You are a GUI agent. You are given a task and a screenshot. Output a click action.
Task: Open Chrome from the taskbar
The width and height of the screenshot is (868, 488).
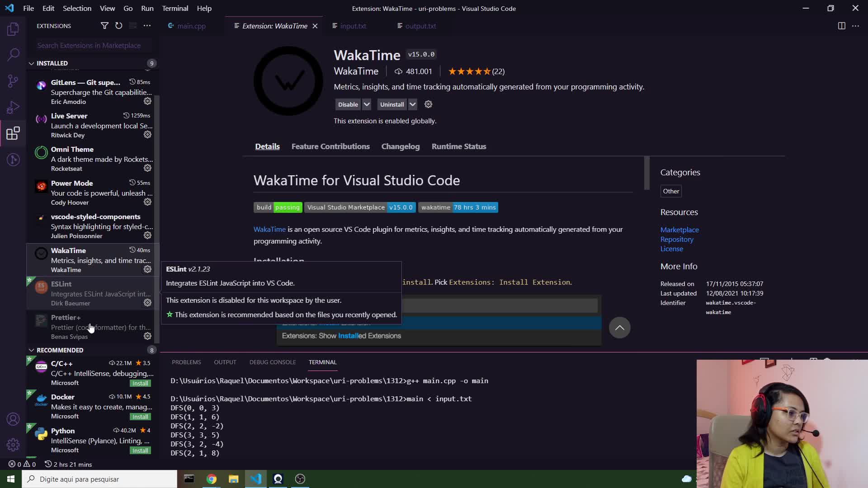pyautogui.click(x=211, y=479)
